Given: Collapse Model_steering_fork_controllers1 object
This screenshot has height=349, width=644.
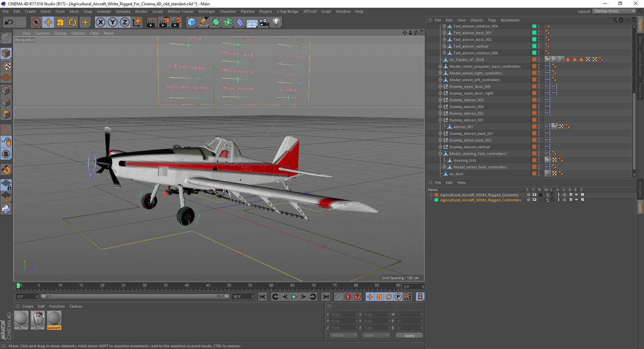Looking at the screenshot, I should (x=440, y=154).
